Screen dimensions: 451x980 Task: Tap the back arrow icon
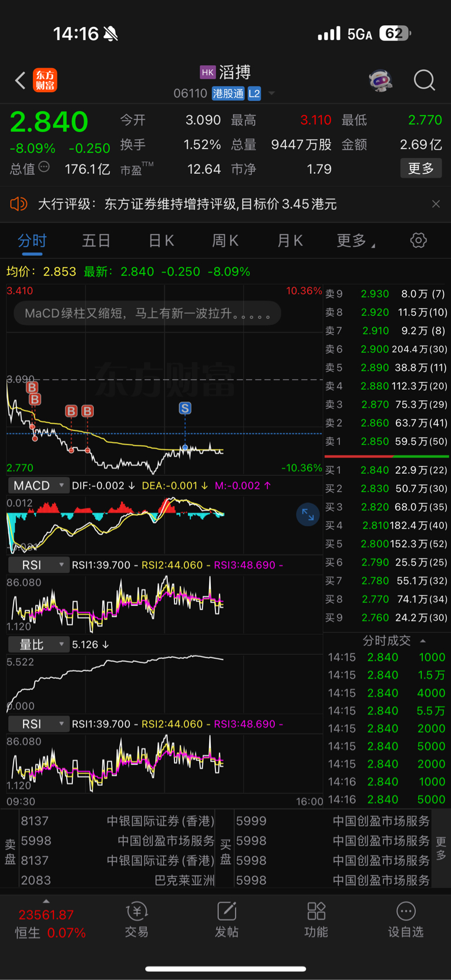coord(21,80)
